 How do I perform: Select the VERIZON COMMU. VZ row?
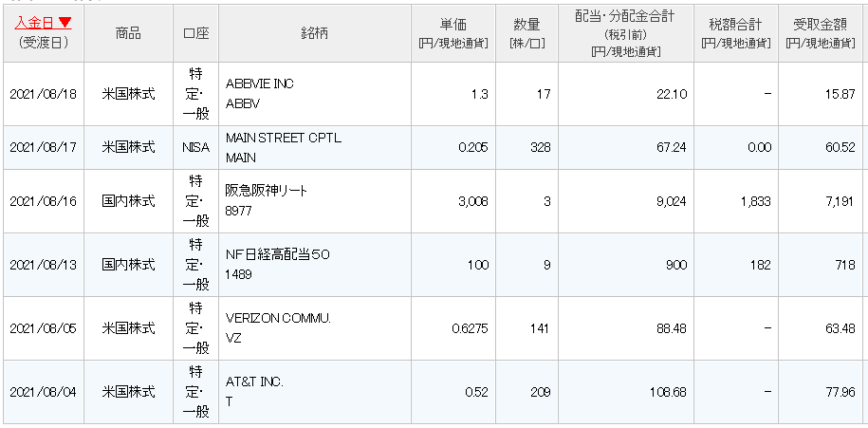pyautogui.click(x=434, y=328)
